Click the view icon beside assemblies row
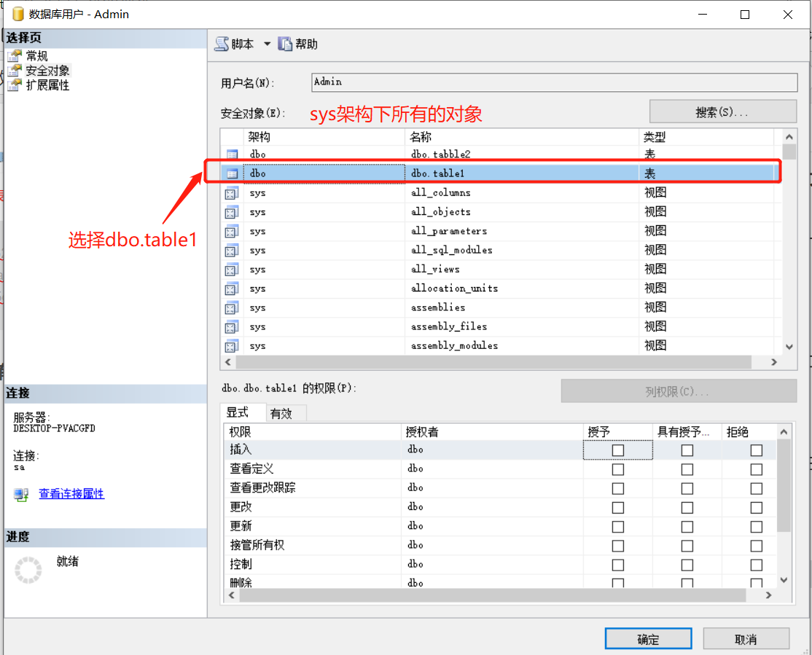This screenshot has width=812, height=655. [230, 307]
